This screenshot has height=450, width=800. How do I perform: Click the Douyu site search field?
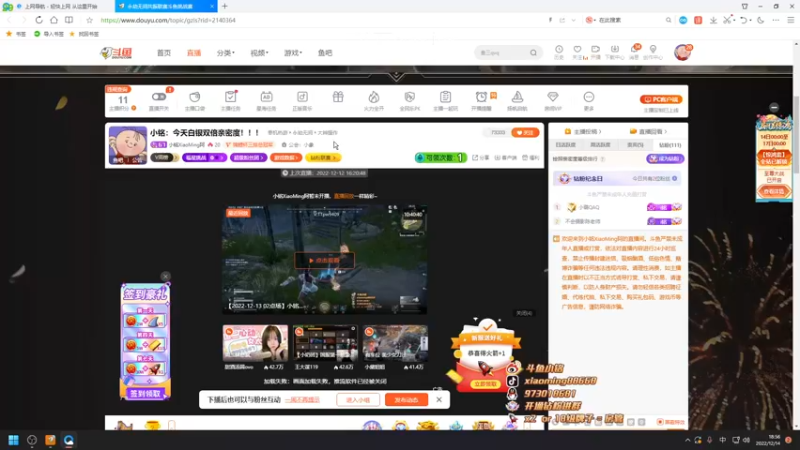coord(502,53)
